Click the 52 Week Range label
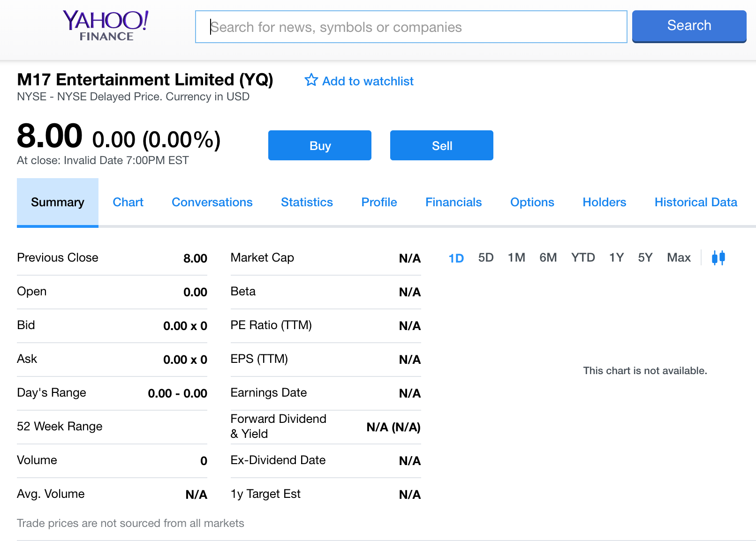This screenshot has width=756, height=541. (x=60, y=426)
